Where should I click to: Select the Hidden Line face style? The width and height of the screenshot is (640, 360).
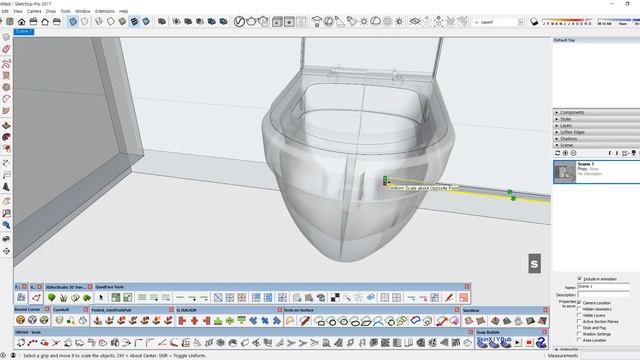coord(111,22)
